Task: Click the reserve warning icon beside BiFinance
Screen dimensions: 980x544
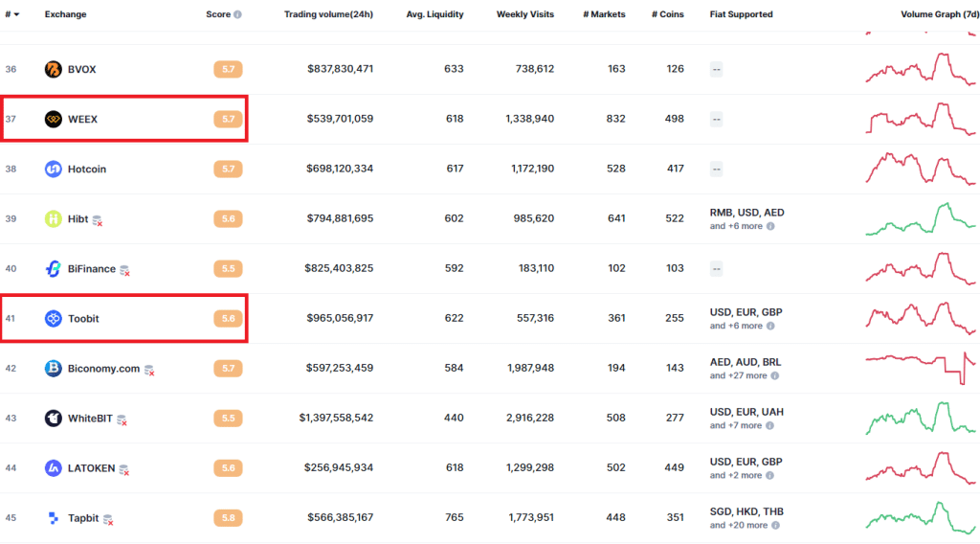Action: click(125, 270)
